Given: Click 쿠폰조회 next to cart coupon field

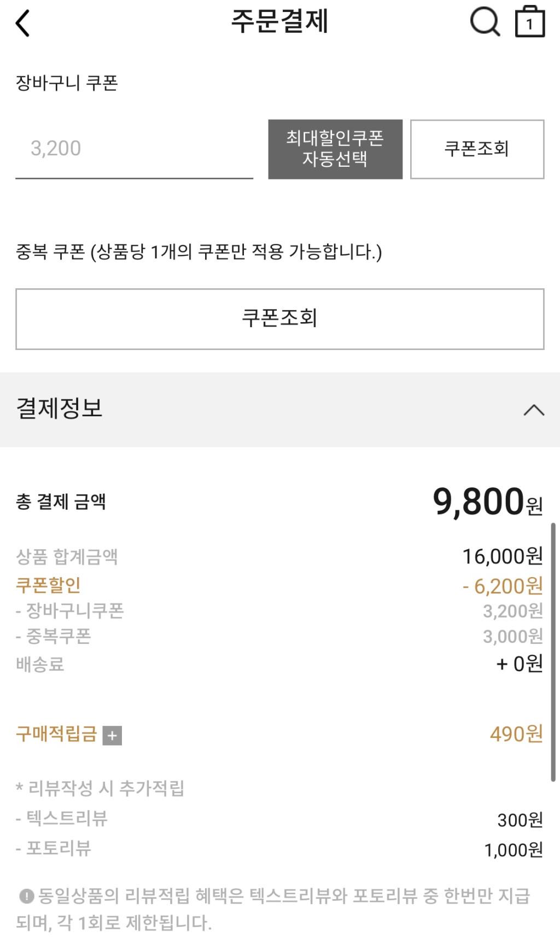Looking at the screenshot, I should point(477,149).
